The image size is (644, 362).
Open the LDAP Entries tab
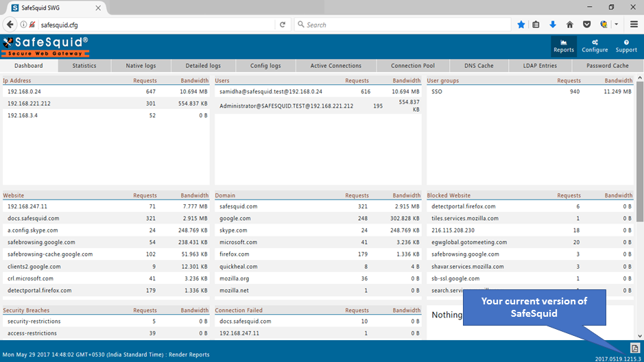(x=540, y=66)
